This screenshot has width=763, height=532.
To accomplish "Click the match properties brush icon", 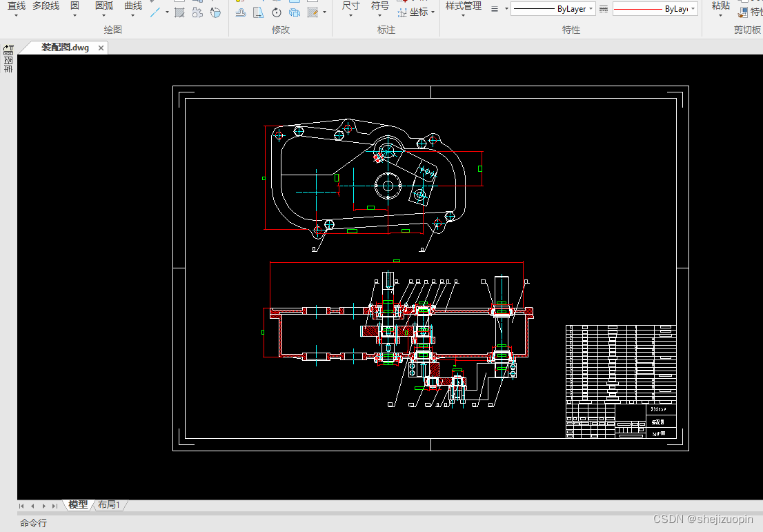I will tap(743, 12).
